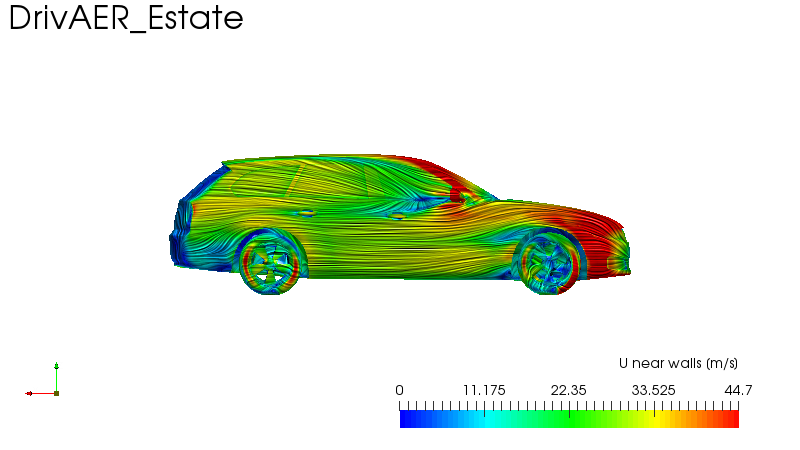Click the legend value 22.35
Image resolution: width=800 pixels, height=450 pixels.
coord(568,390)
